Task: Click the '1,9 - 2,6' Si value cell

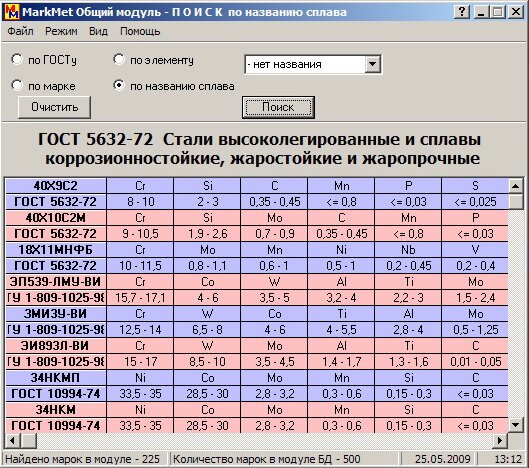Action: (207, 233)
